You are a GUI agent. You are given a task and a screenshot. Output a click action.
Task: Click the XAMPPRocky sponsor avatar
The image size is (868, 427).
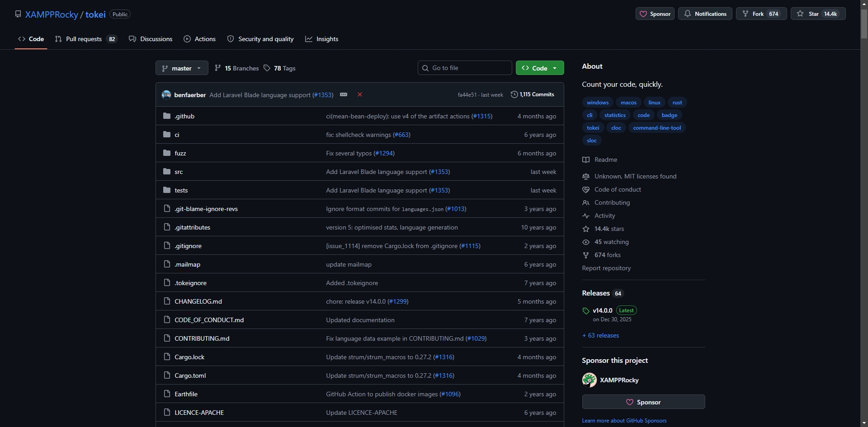coord(589,380)
